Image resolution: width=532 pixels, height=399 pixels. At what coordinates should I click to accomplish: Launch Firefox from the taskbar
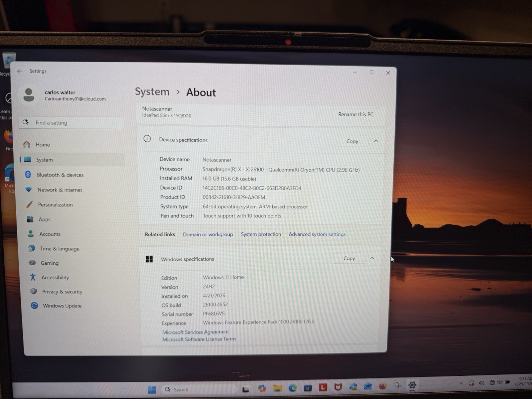click(x=383, y=386)
